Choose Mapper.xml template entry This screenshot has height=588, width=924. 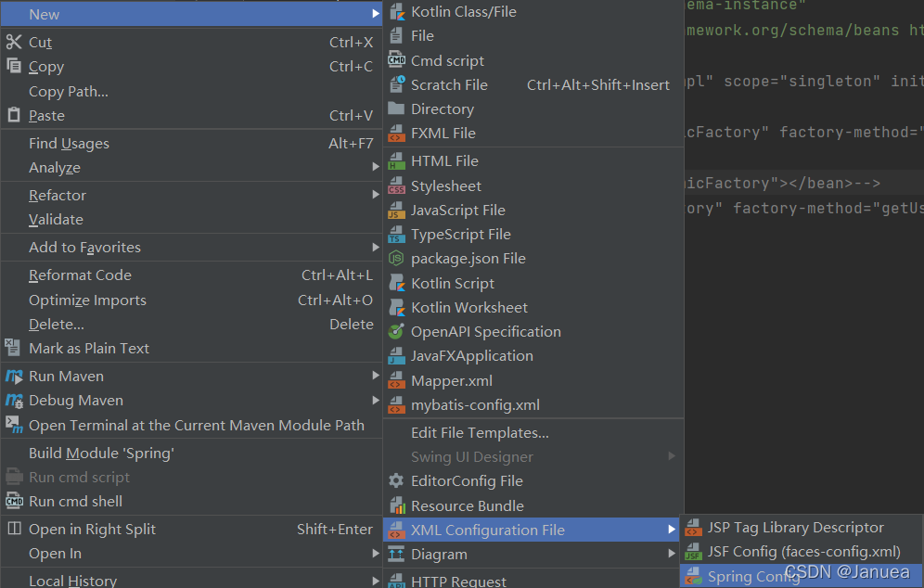coord(452,381)
